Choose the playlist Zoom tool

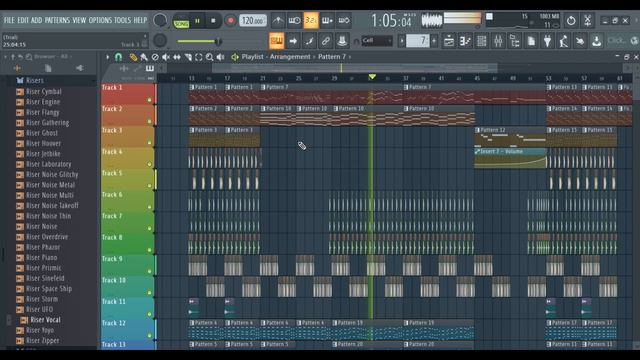click(x=209, y=57)
